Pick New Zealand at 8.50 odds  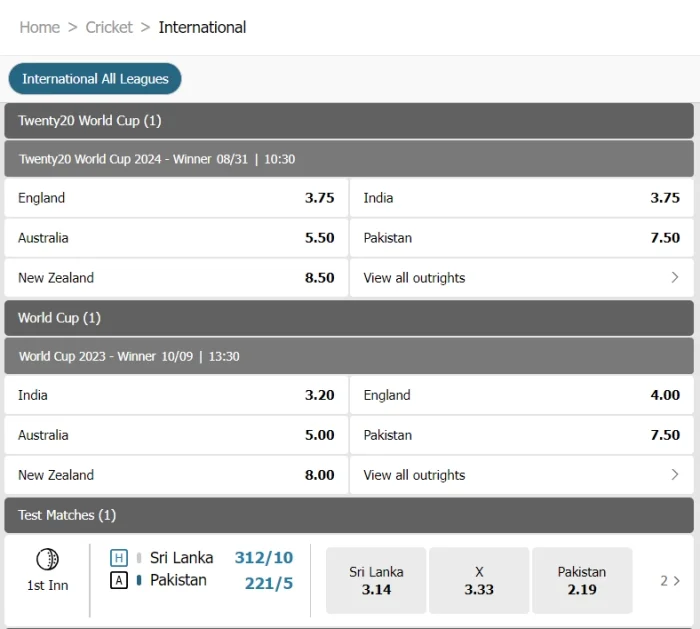[176, 278]
